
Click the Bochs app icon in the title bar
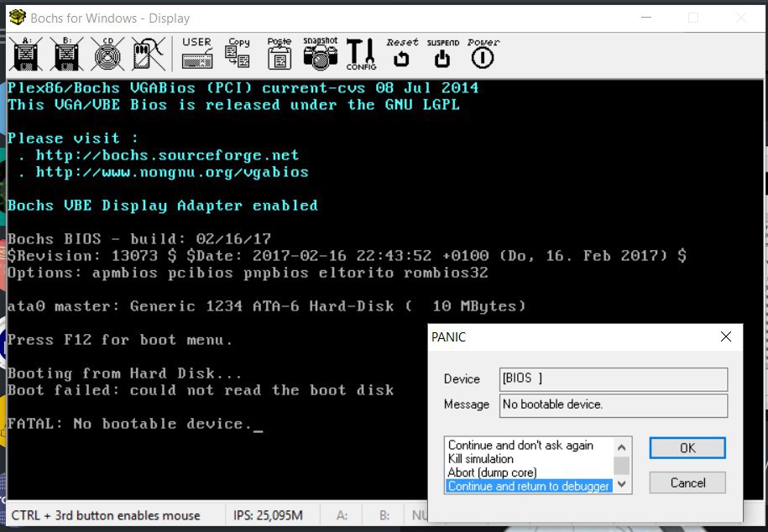point(18,18)
